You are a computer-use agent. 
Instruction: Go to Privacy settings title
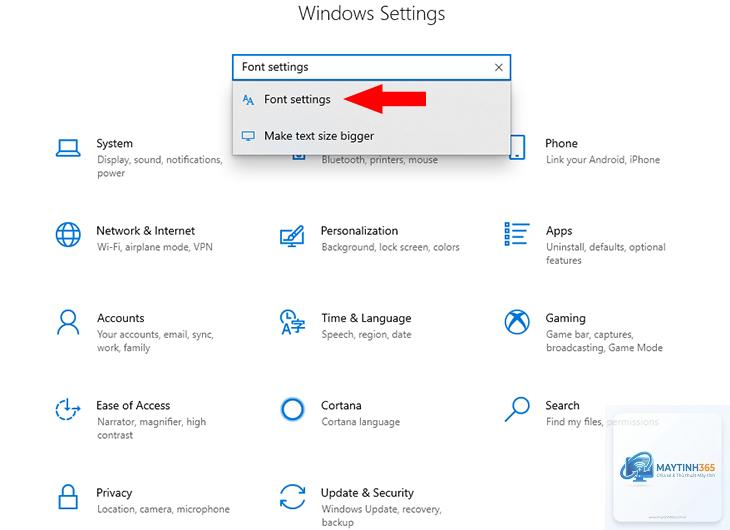114,493
